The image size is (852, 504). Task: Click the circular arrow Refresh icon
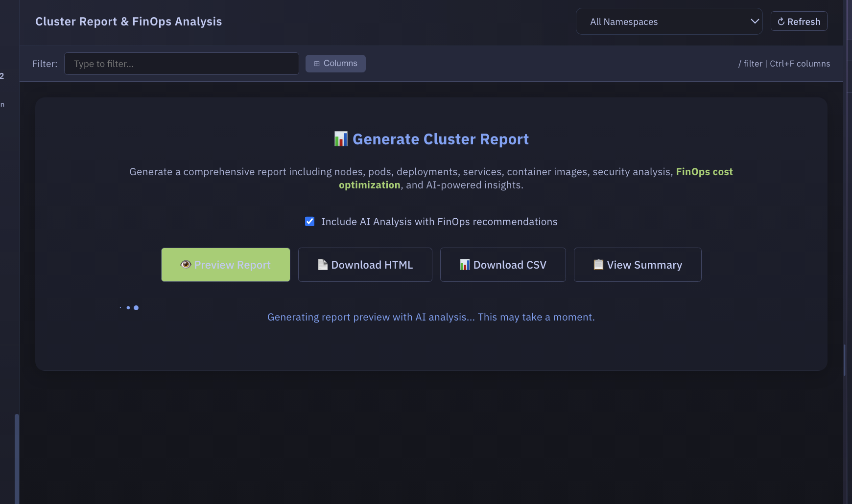tap(781, 22)
